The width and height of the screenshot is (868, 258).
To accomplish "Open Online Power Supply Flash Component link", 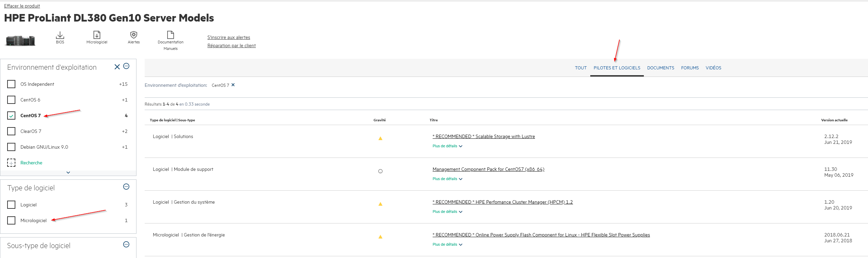I will coord(541,235).
